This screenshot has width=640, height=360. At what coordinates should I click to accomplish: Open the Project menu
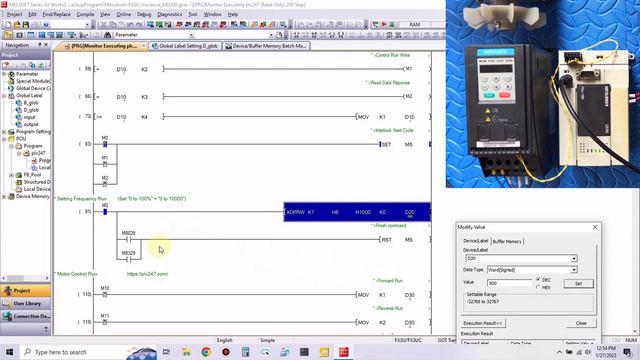(14, 14)
